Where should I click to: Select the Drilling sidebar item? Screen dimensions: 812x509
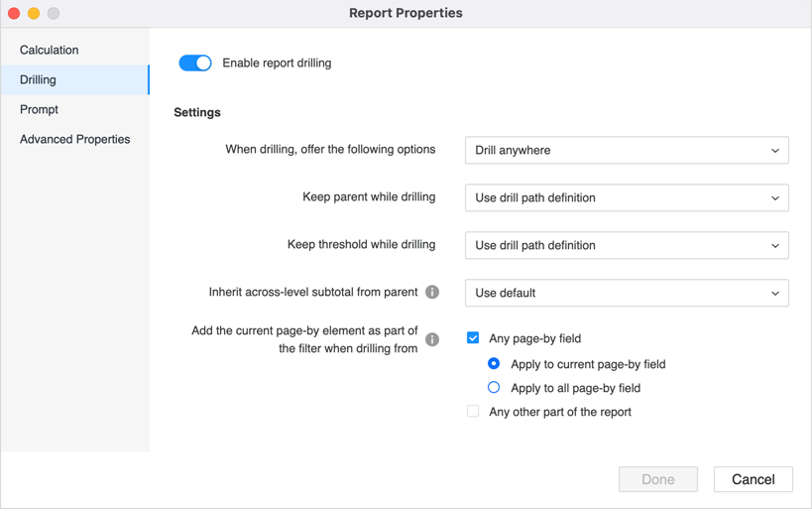point(39,79)
